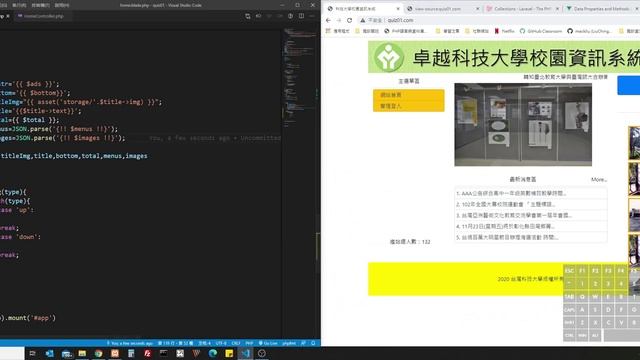Open Microsoft Edge from the taskbar
640x360 pixels.
coord(213,353)
